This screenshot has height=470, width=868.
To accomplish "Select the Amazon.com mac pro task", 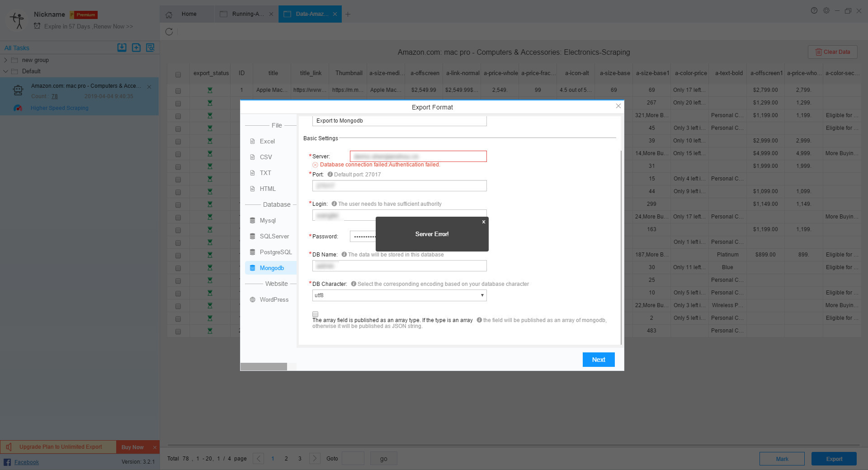I will 79,96.
